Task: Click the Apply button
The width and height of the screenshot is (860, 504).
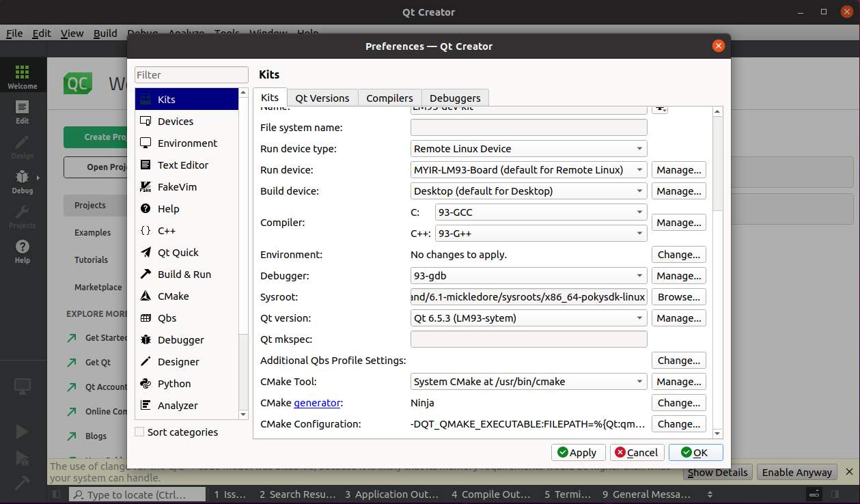Action: 577,453
